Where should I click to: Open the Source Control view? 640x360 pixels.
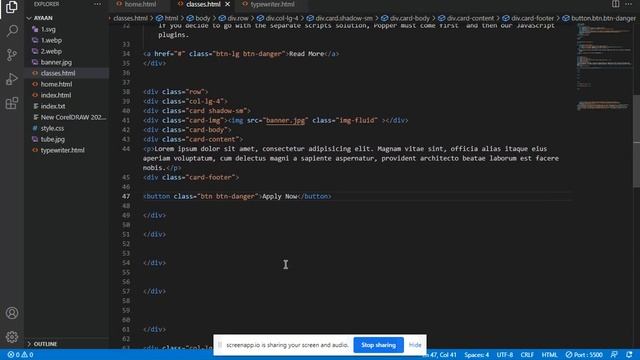pos(12,55)
